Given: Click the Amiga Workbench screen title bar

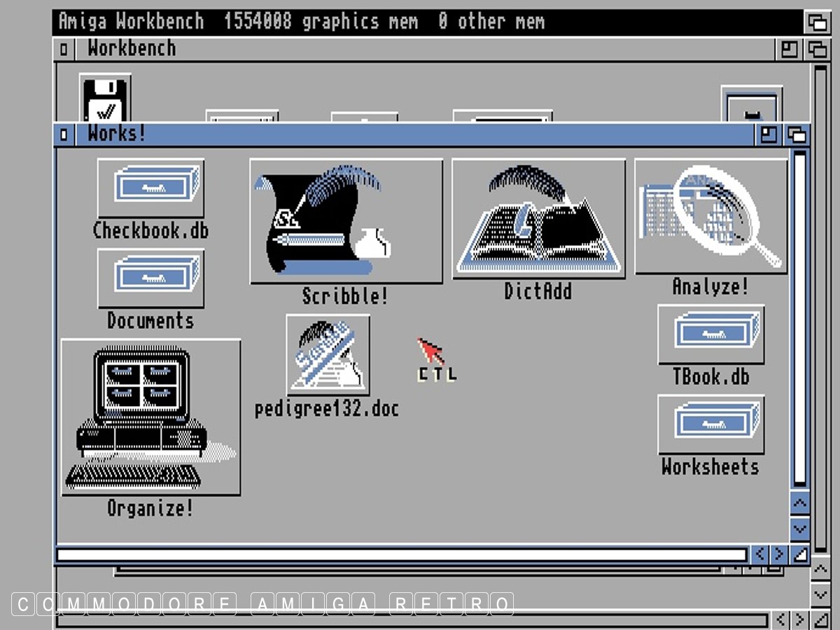Looking at the screenshot, I should click(420, 22).
